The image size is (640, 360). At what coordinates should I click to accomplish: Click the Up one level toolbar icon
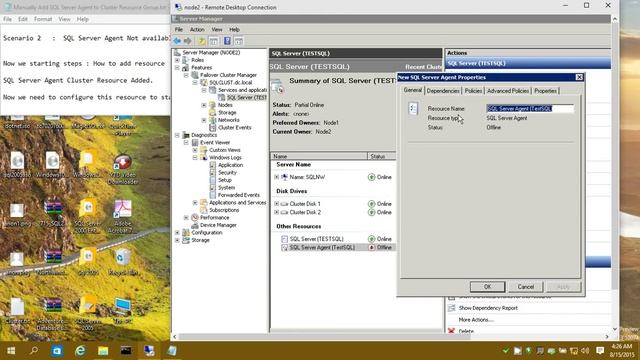tap(202, 41)
